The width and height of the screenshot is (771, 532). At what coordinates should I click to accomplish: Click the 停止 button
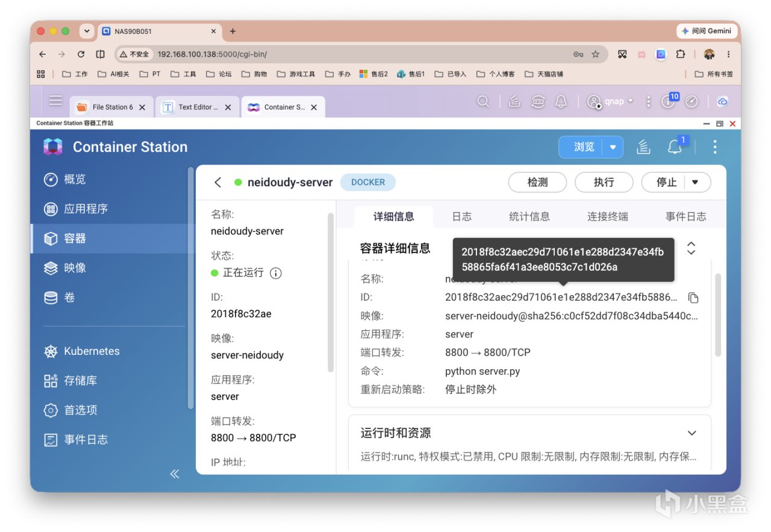tap(666, 183)
